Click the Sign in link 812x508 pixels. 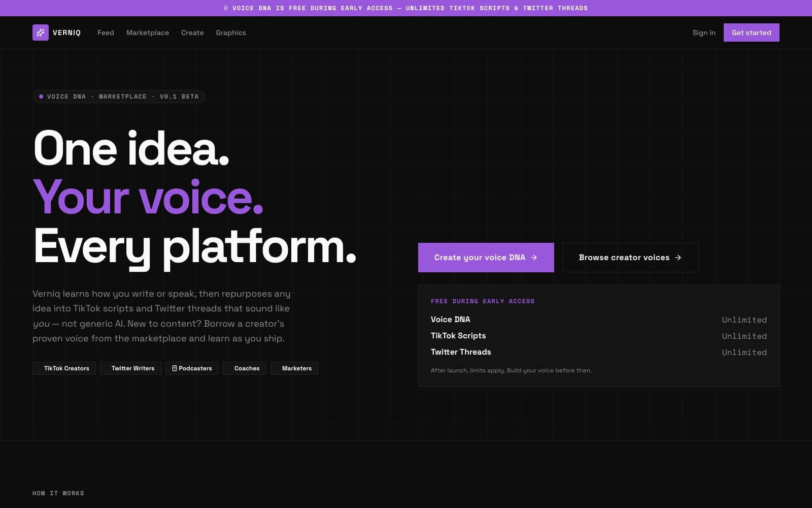[x=704, y=33]
